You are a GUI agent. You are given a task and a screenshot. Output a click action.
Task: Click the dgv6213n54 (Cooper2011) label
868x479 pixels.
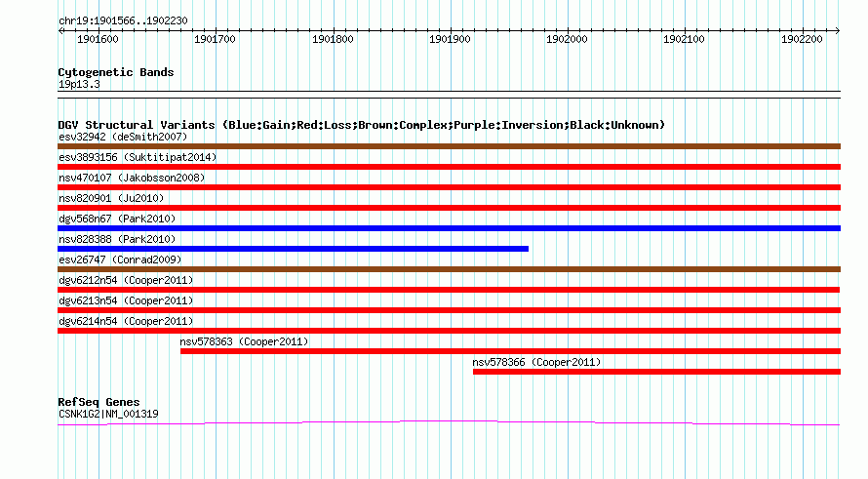pyautogui.click(x=126, y=300)
